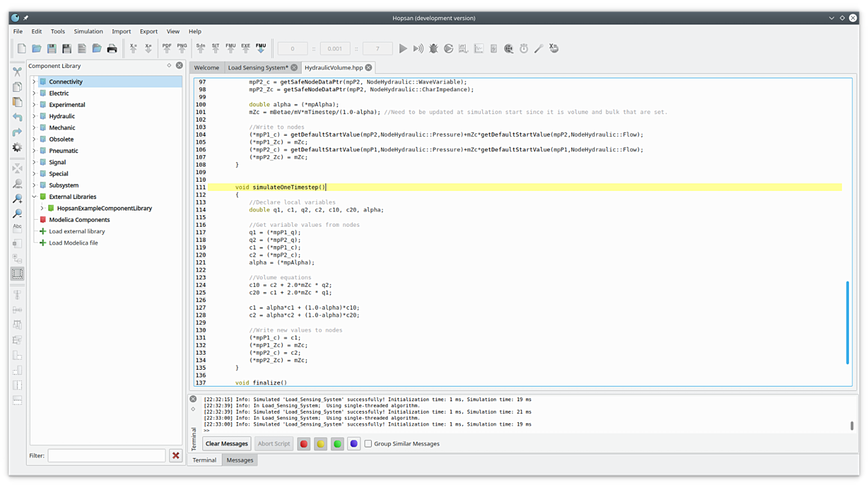Open preferences gear in sidebar
868x488 pixels.
[x=17, y=148]
